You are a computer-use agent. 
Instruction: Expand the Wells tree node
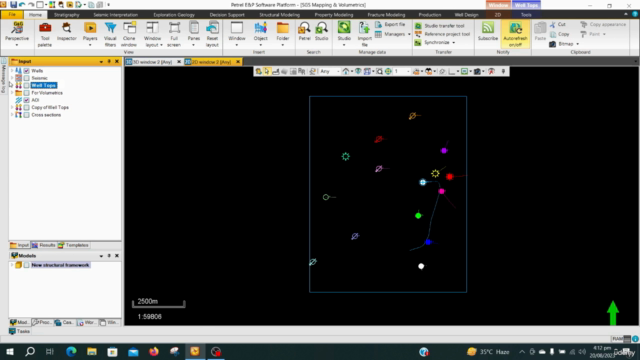coord(12,71)
